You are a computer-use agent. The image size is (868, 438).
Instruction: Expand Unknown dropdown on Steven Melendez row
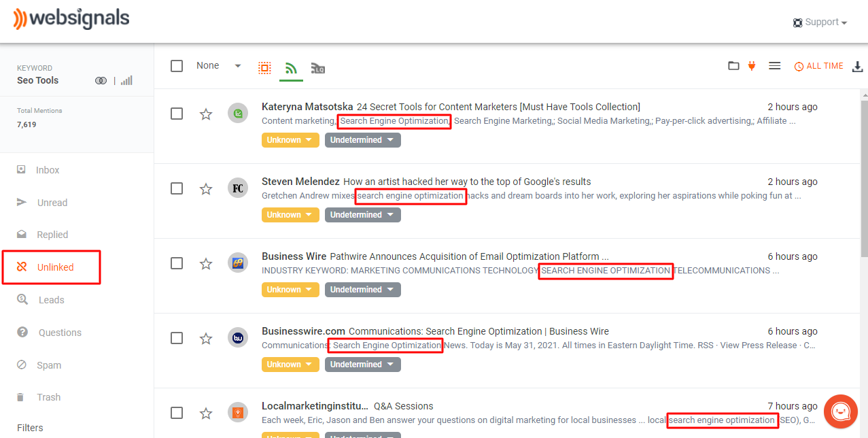tap(291, 215)
